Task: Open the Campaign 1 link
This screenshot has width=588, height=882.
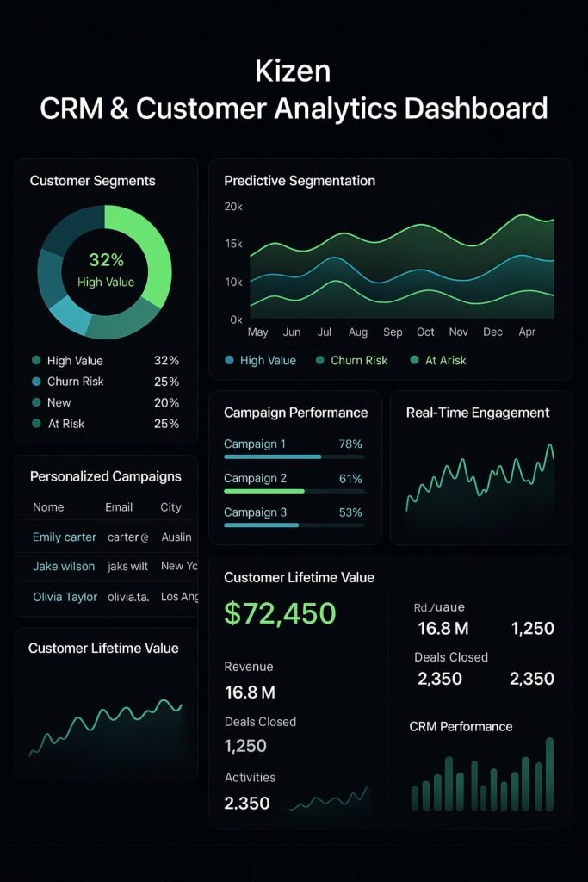Action: 255,444
